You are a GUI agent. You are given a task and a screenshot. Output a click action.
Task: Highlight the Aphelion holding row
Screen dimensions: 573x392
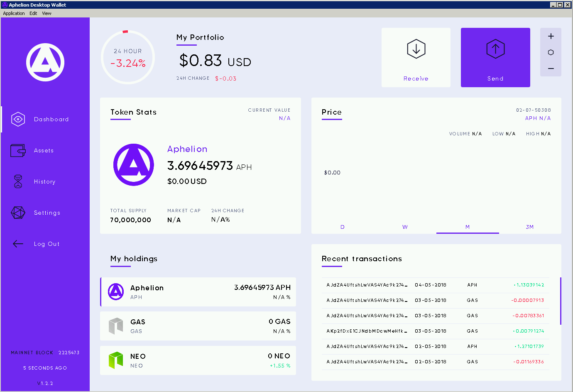pos(198,292)
